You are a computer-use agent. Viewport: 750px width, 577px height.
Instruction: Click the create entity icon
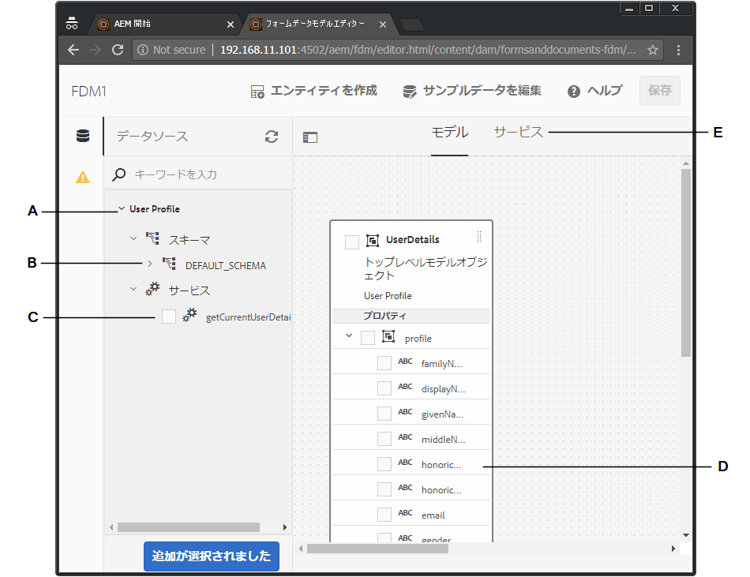(x=257, y=91)
